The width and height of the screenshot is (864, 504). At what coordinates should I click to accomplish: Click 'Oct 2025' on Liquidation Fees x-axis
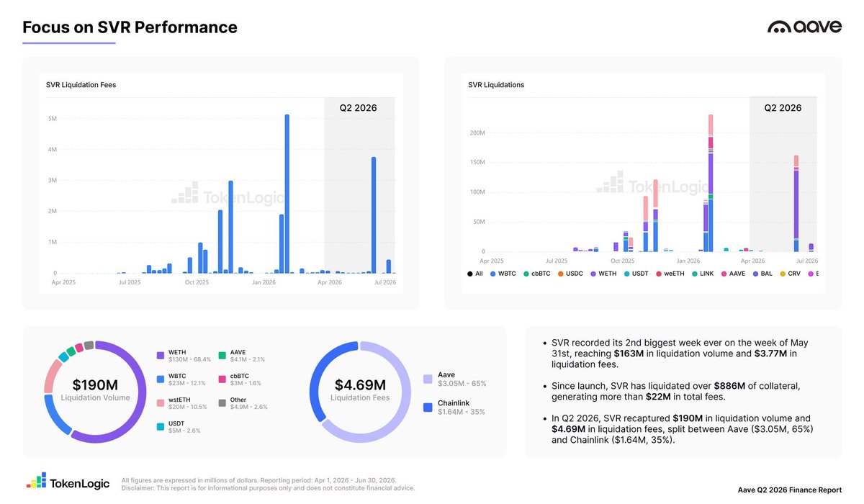(196, 282)
